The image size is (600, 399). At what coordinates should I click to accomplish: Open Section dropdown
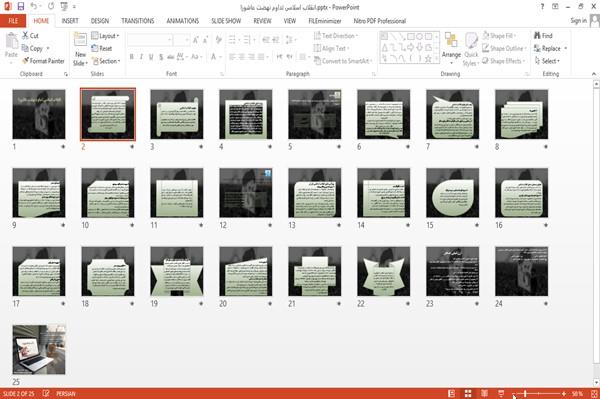(106, 61)
